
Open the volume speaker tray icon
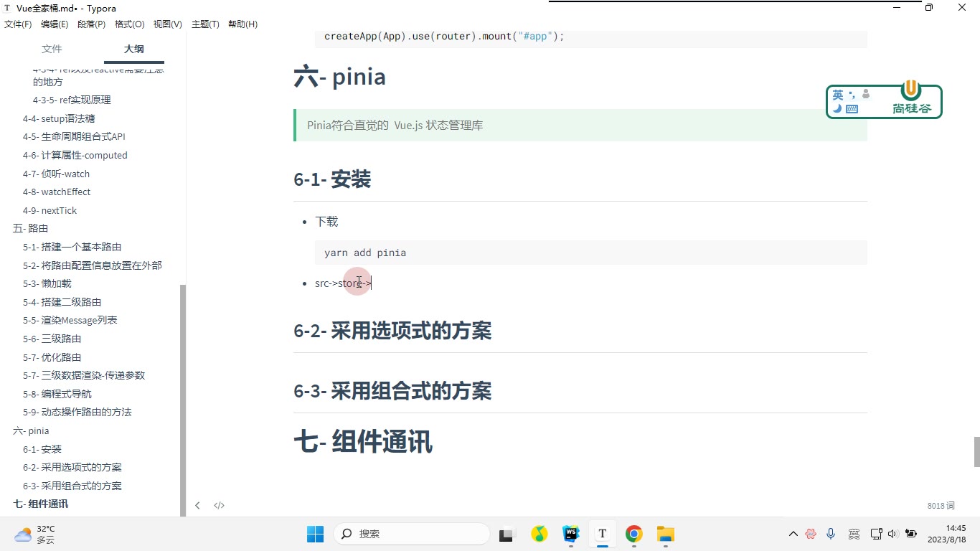pos(892,534)
